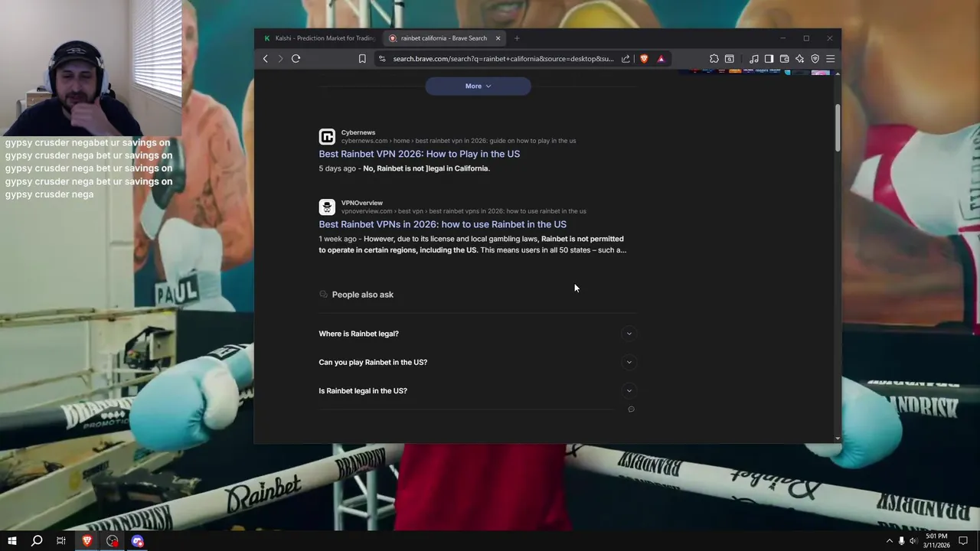Viewport: 980px width, 551px height.
Task: Open Task View on the taskbar
Action: (61, 541)
